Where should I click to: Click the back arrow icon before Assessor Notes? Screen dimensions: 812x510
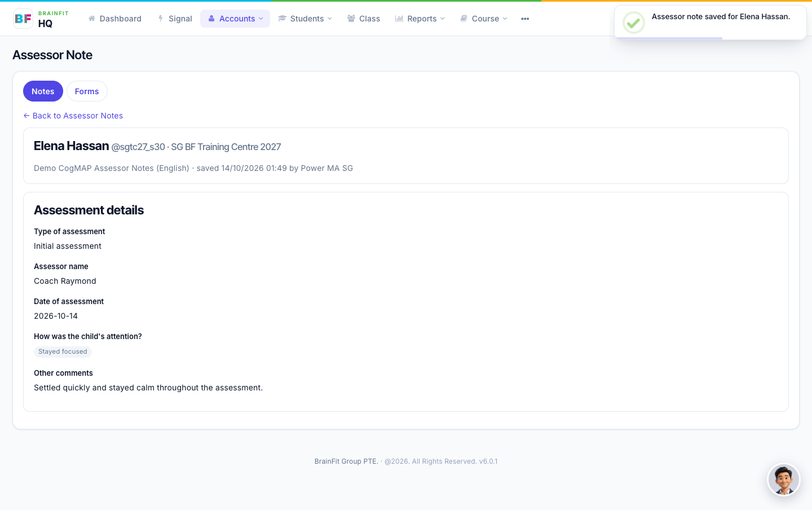click(27, 116)
